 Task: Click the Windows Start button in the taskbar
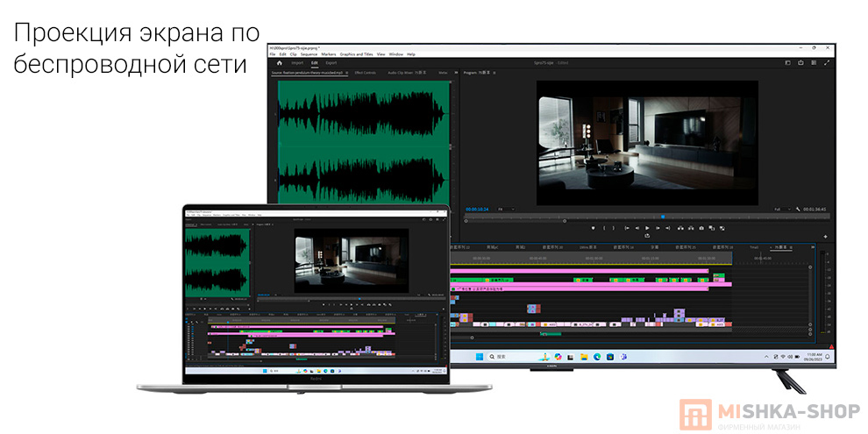click(x=479, y=358)
